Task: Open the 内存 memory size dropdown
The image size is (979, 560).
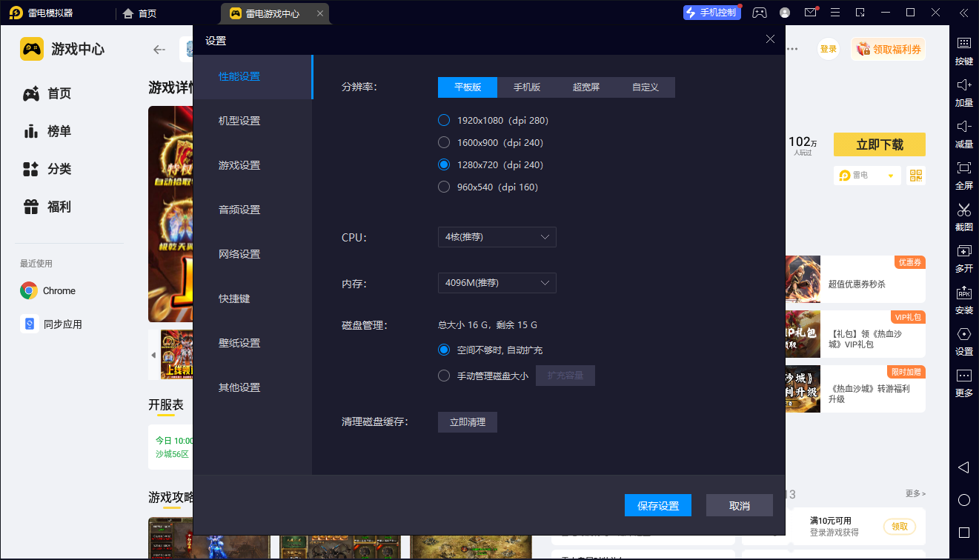Action: [497, 282]
